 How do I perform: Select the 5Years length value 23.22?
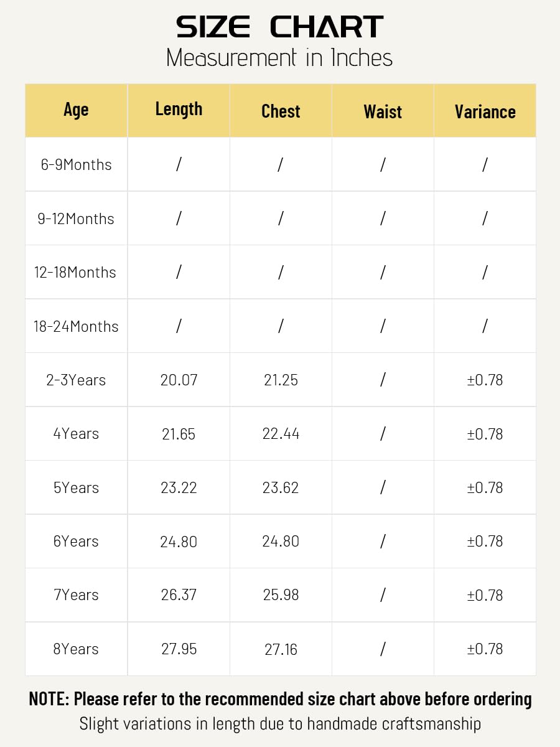coord(179,487)
